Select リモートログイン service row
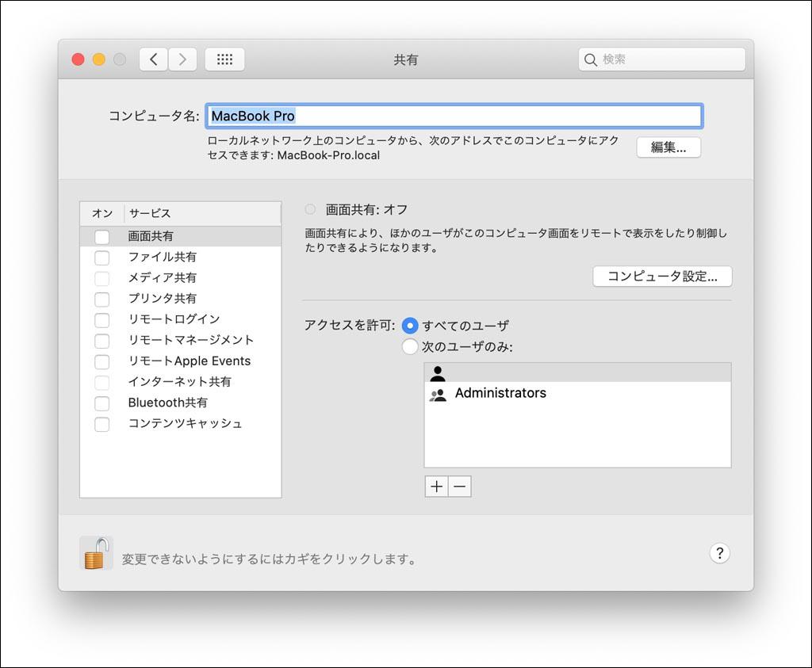The height and width of the screenshot is (668, 812). click(x=181, y=319)
